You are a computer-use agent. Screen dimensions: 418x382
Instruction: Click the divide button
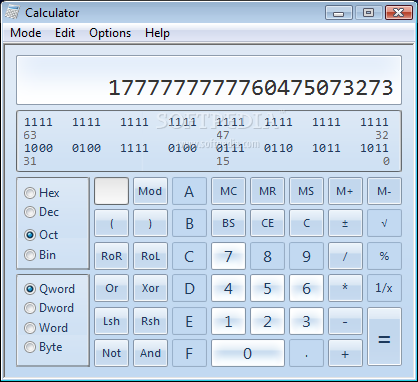click(345, 256)
